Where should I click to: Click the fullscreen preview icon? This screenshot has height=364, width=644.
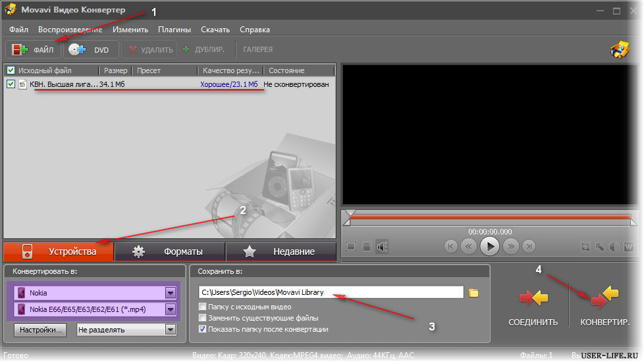coord(351,247)
